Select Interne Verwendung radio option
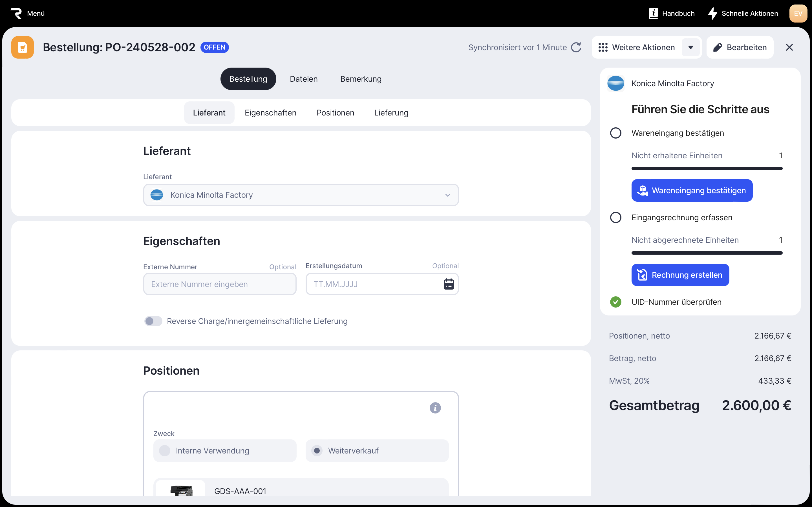 (x=165, y=450)
